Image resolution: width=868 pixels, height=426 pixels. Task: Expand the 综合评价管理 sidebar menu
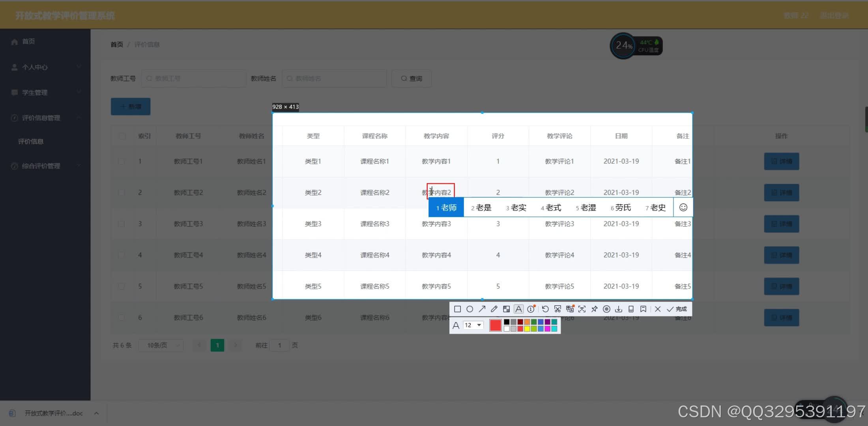click(x=45, y=166)
